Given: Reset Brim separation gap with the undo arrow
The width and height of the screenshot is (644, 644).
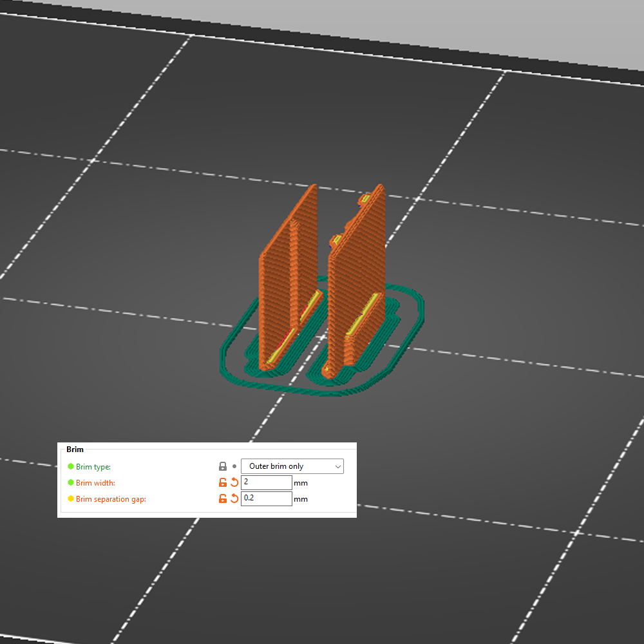Looking at the screenshot, I should [x=234, y=498].
